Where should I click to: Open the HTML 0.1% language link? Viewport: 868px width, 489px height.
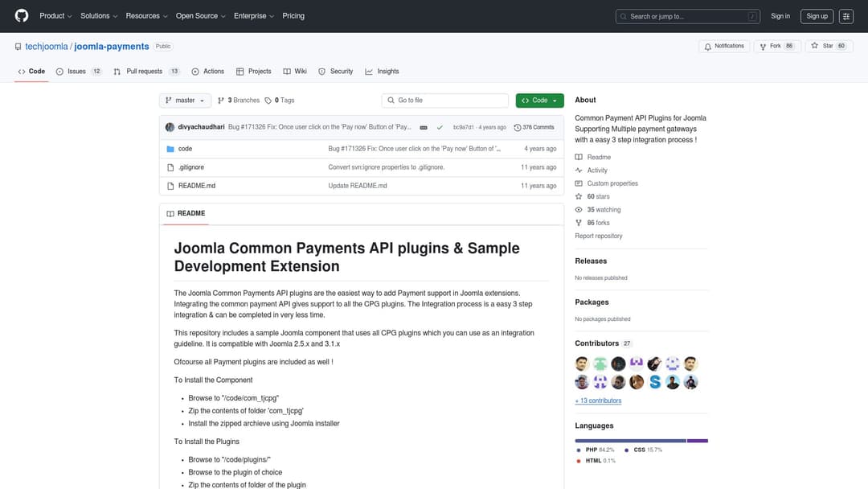click(x=596, y=461)
